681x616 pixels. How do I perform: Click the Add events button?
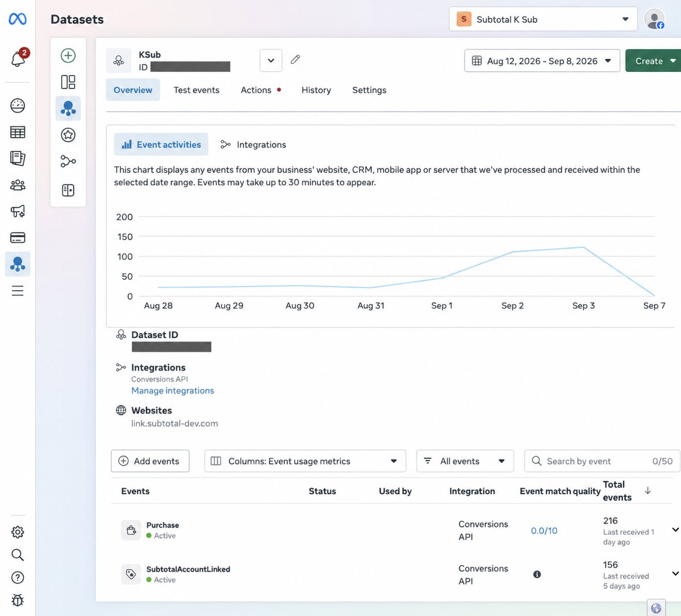pyautogui.click(x=150, y=461)
